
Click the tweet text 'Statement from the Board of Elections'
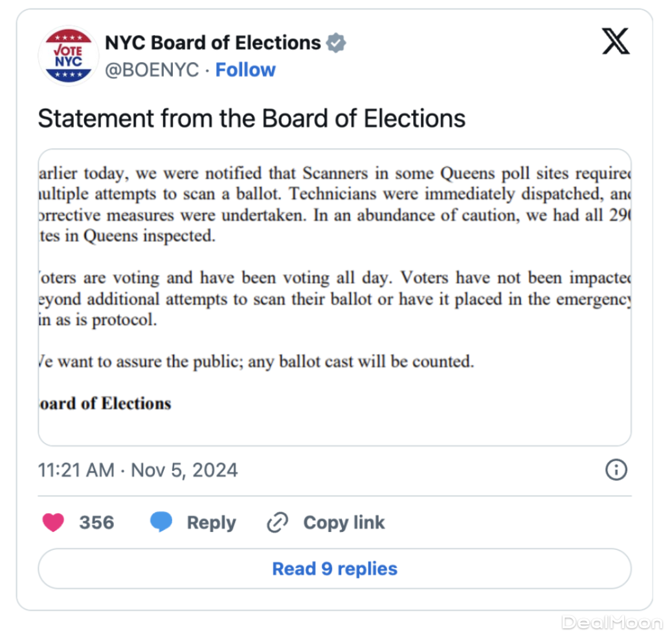click(251, 118)
